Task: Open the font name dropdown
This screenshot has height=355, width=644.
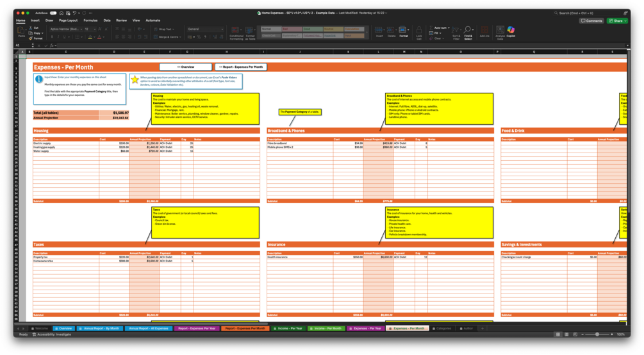Action: 81,29
